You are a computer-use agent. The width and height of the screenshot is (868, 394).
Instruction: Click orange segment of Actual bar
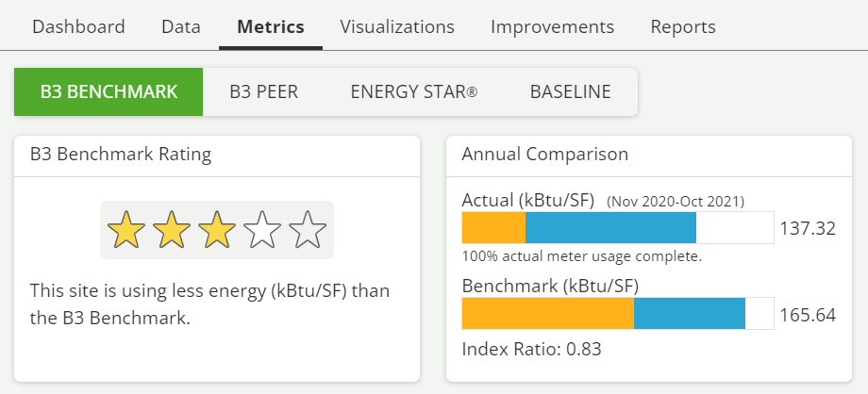point(493,228)
